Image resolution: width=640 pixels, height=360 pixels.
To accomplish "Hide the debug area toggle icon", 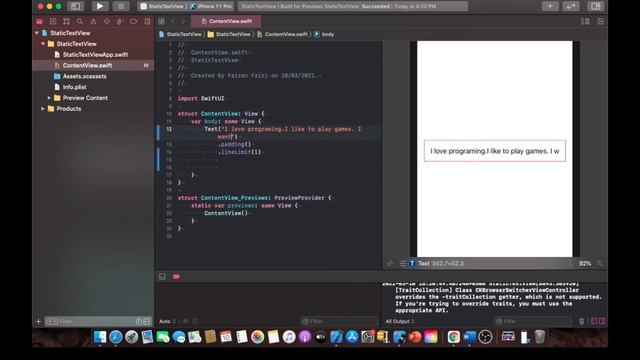I will click(162, 277).
